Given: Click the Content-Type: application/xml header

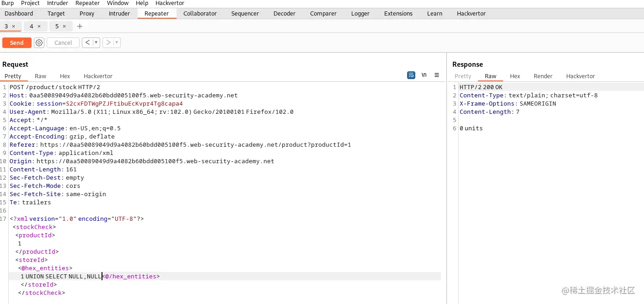Looking at the screenshot, I should [61, 153].
